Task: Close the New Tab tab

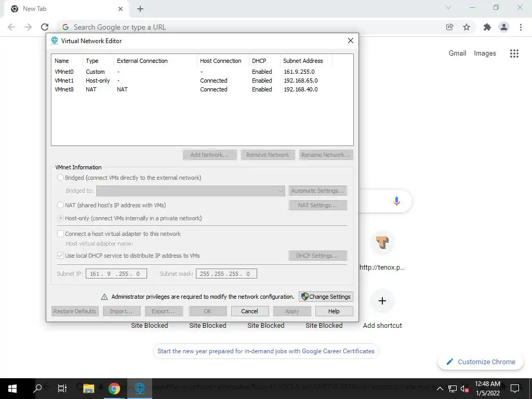Action: [121, 9]
